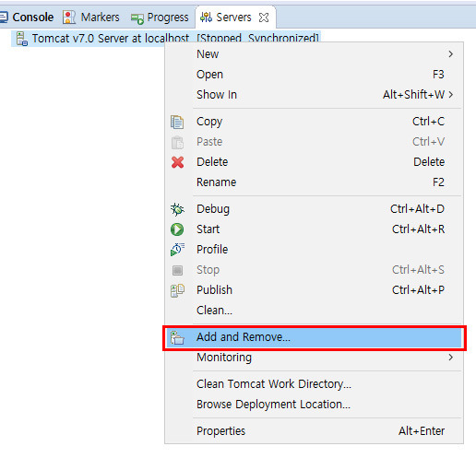This screenshot has width=476, height=458.
Task: Click the Copy icon in context menu
Action: point(177,122)
